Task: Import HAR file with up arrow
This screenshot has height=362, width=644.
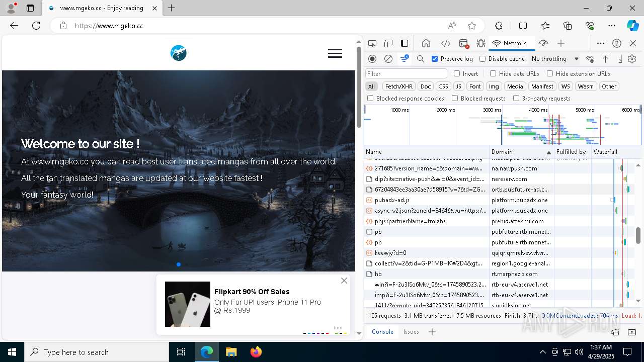Action: (x=606, y=59)
